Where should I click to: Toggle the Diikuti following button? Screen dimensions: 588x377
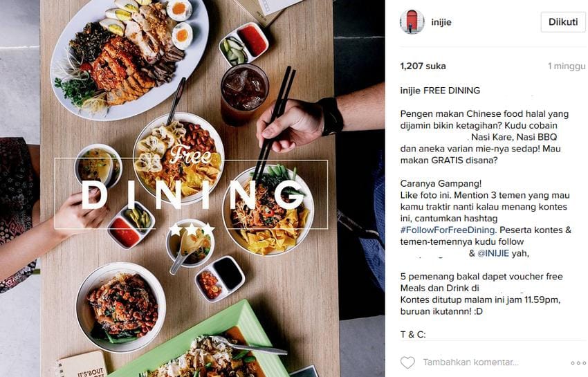coord(563,21)
